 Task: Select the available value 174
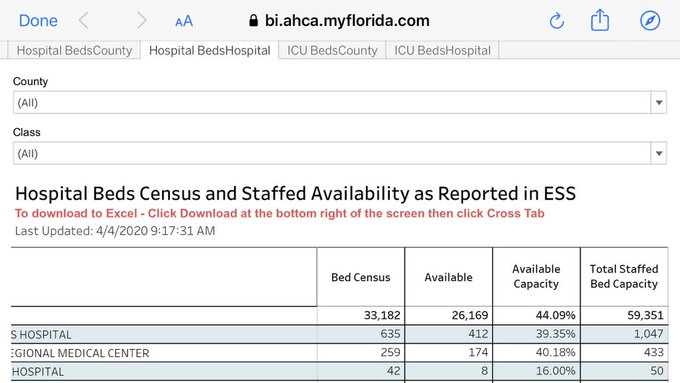click(478, 353)
